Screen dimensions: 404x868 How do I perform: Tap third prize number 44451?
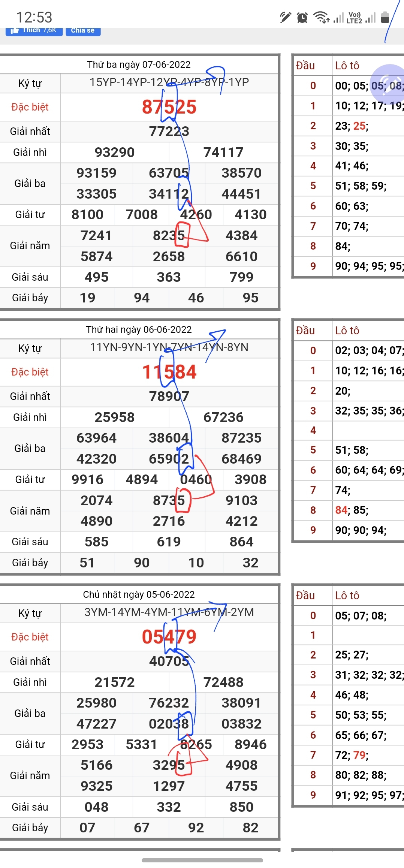[242, 194]
